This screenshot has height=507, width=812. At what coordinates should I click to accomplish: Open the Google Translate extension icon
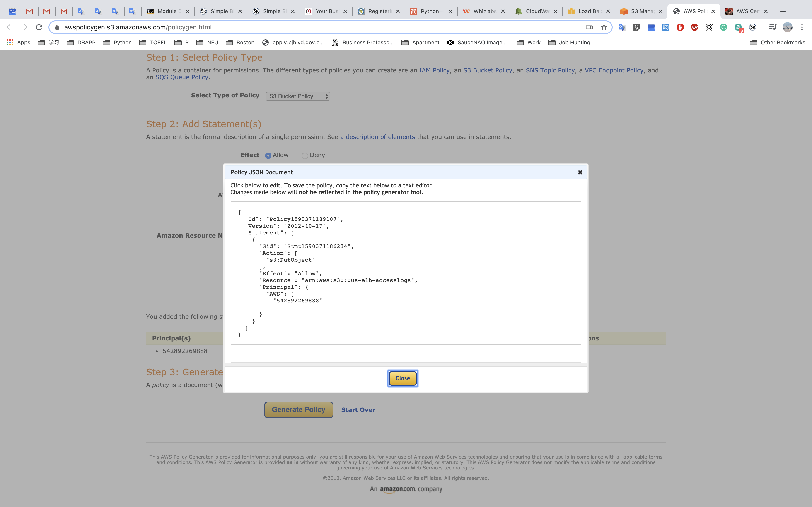[x=622, y=27]
